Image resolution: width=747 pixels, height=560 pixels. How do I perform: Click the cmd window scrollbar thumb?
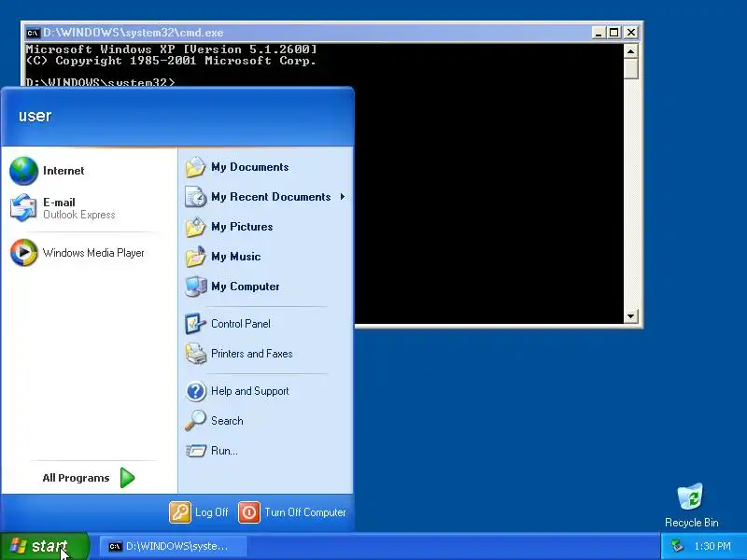[631, 68]
